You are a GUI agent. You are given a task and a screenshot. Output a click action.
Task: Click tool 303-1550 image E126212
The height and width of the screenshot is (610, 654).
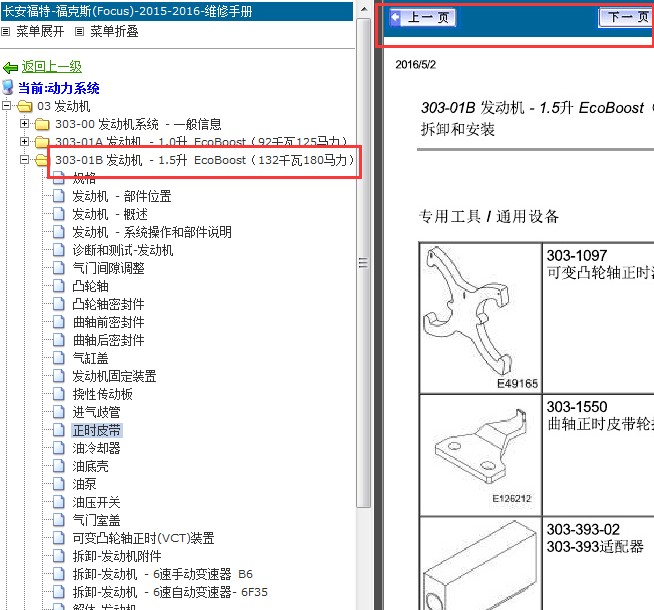[x=480, y=455]
